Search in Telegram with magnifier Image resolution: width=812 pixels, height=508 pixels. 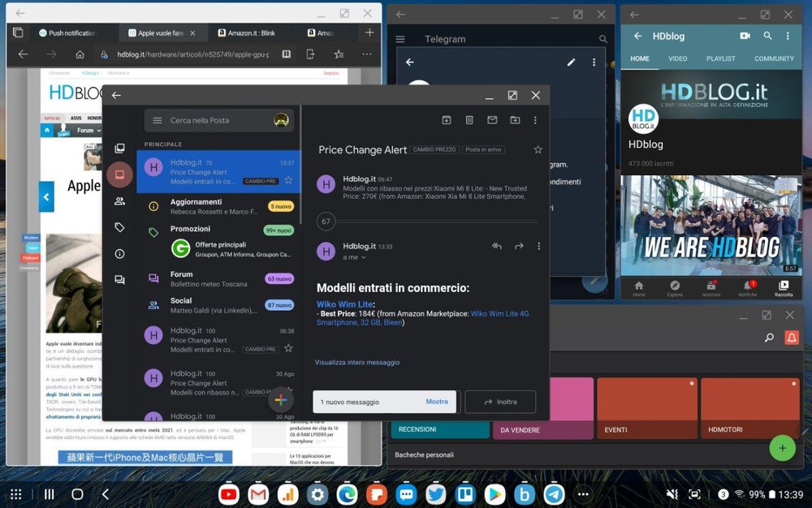coord(603,39)
